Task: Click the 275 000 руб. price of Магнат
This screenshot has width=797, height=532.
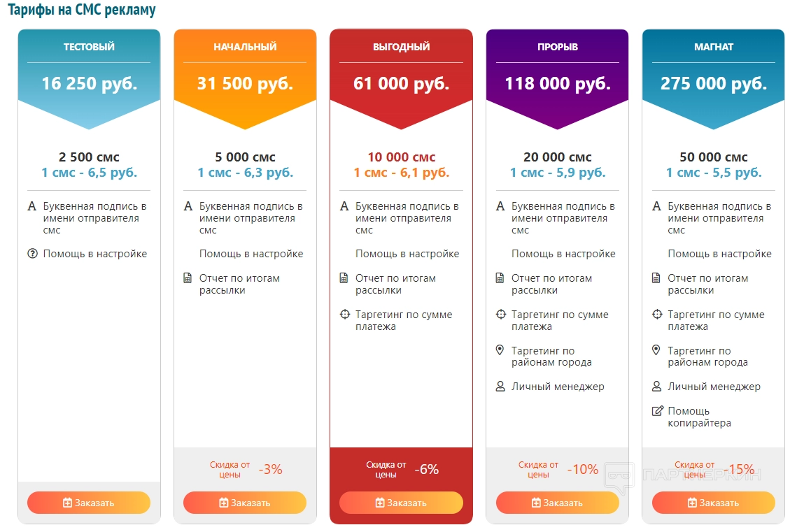Action: (713, 84)
